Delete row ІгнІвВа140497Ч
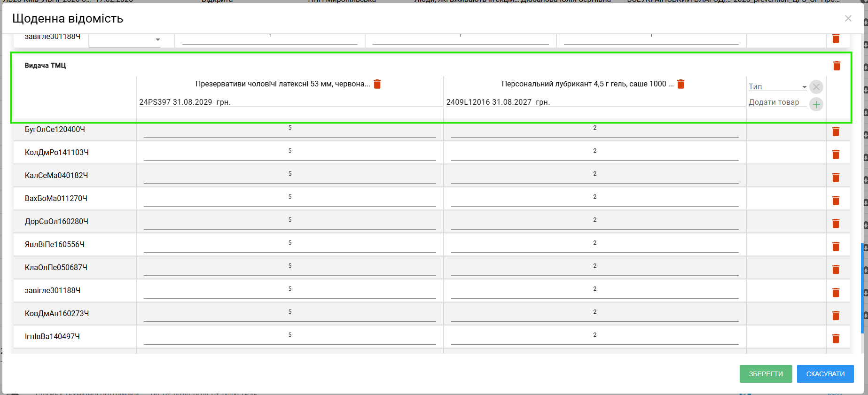The height and width of the screenshot is (395, 868). click(836, 339)
